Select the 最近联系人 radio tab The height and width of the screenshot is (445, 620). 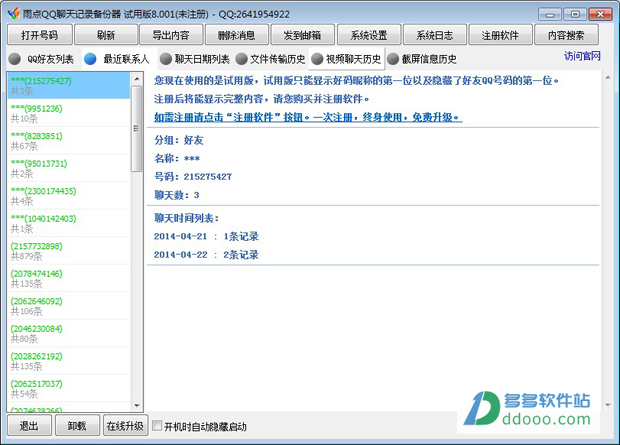117,59
